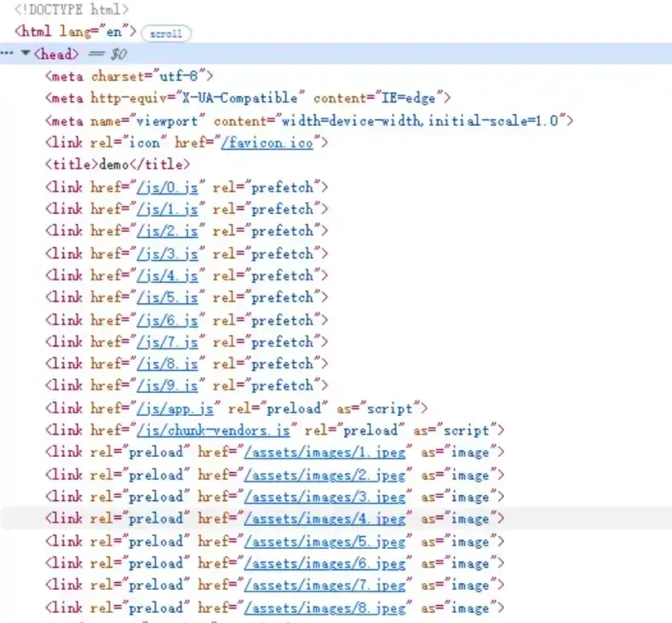Click the three-dot menu beside head row
The width and height of the screenshot is (672, 623).
pyautogui.click(x=7, y=53)
